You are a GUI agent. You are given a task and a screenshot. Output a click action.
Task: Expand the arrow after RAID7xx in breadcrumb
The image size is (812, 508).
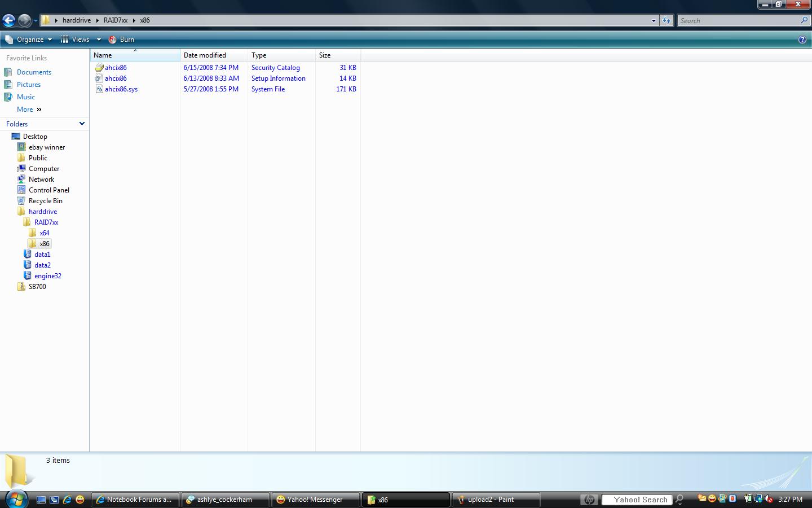coord(134,20)
